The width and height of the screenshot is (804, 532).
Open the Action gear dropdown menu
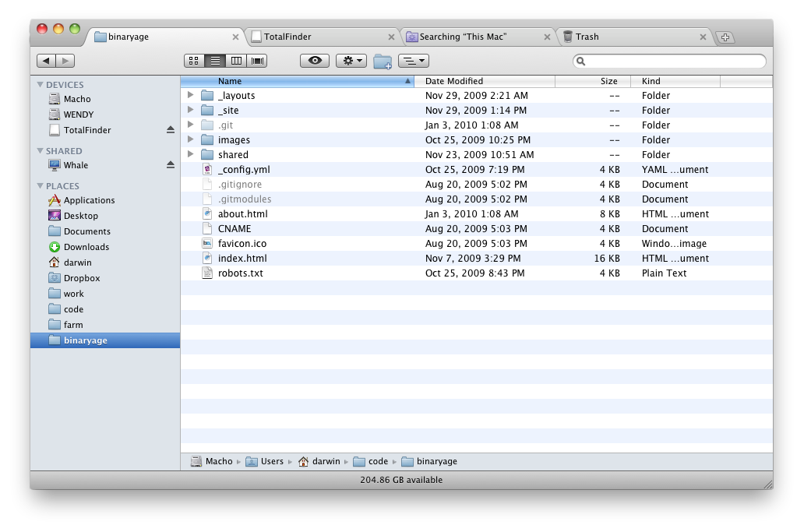tap(351, 61)
